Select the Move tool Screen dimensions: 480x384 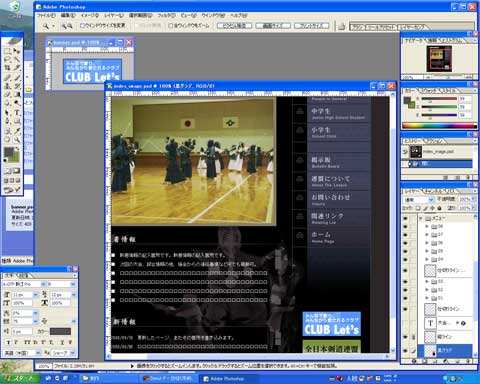[x=17, y=51]
